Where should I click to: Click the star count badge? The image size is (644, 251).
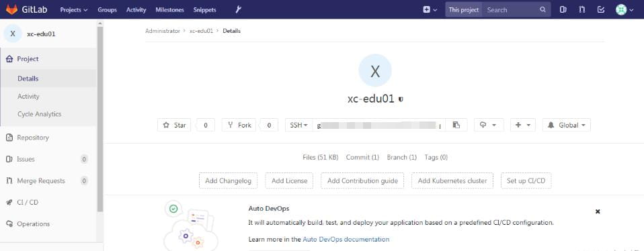tap(205, 125)
